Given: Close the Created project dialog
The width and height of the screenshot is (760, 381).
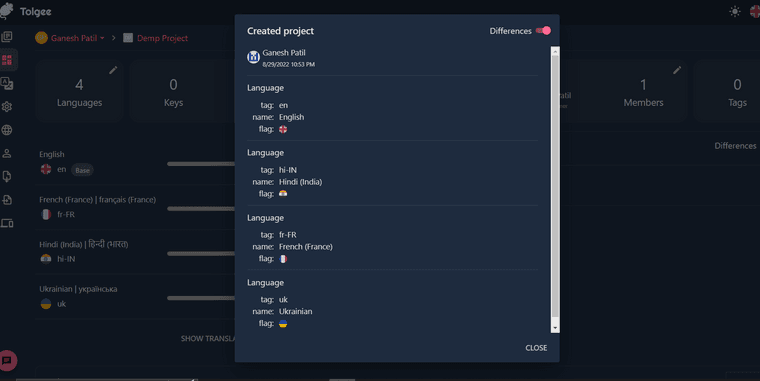Looking at the screenshot, I should [x=536, y=348].
